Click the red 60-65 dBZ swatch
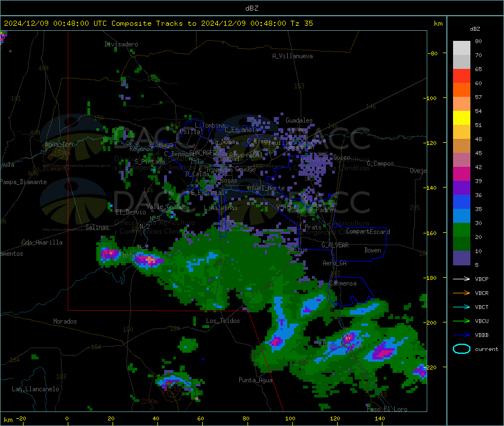Viewport: 504px width, 426px height. 461,76
